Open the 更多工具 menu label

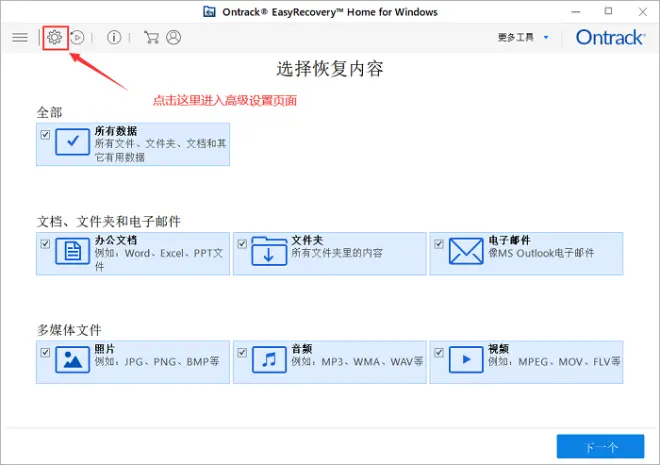coord(516,37)
